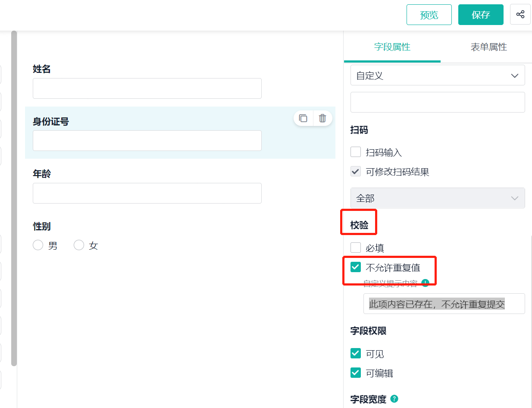Uncheck the 可见 checkbox
The height and width of the screenshot is (408, 532).
point(356,354)
